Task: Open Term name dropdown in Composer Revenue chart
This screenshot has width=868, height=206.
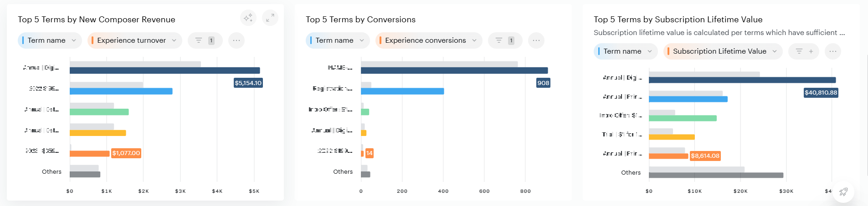Action: (50, 40)
